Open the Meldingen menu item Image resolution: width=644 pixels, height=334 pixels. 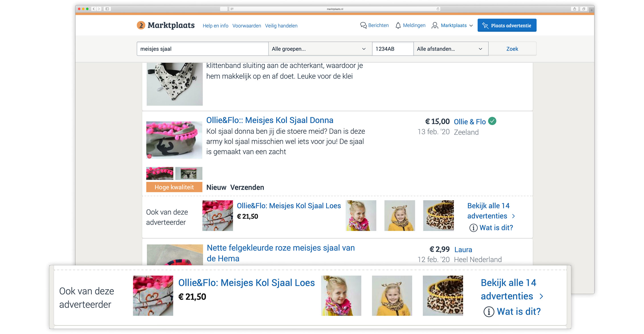click(x=414, y=25)
